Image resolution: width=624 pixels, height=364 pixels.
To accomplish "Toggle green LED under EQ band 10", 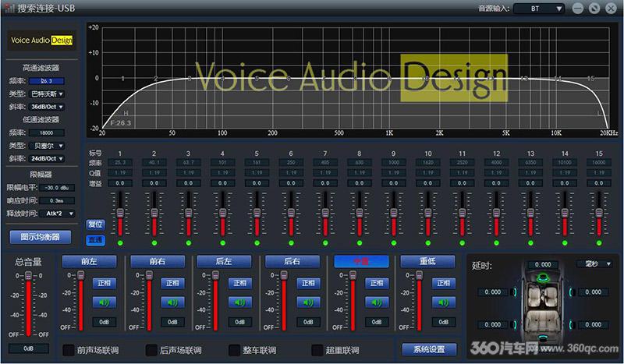I will 427,242.
